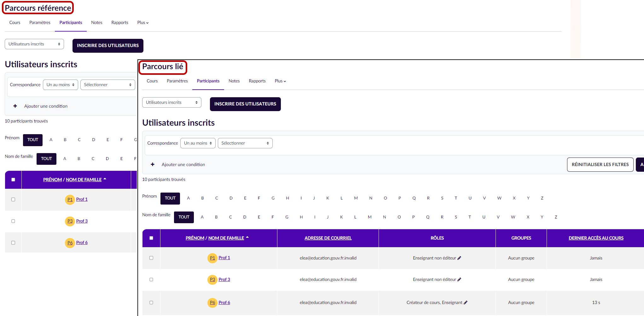644x316 pixels.
Task: Filter Nom de famille by letter Z
Action: [556, 217]
